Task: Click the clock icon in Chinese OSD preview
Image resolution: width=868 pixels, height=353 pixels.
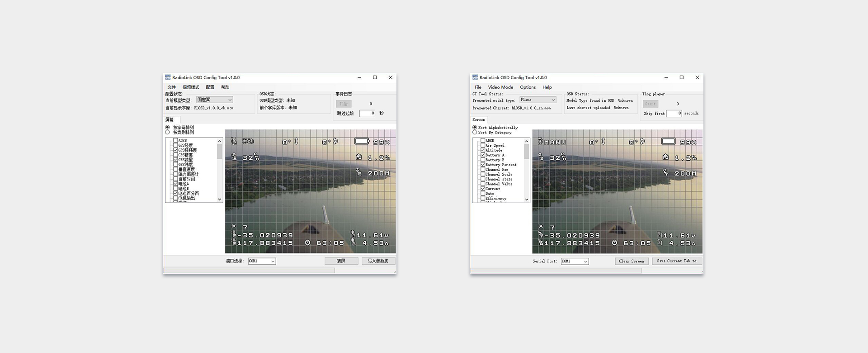Action: [307, 243]
